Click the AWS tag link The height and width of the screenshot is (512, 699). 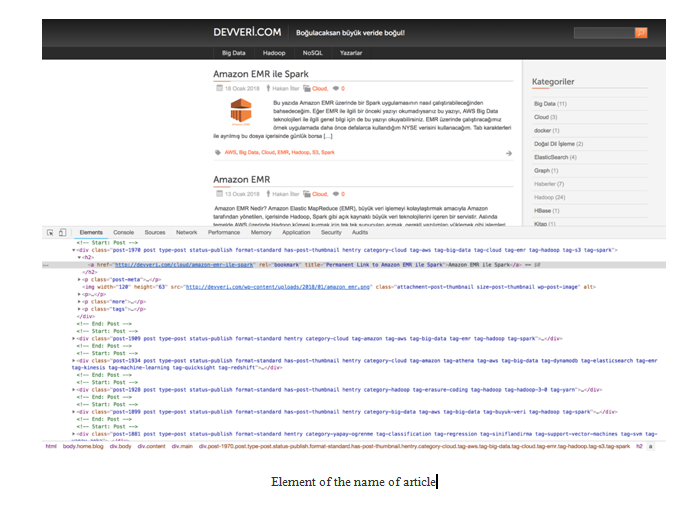point(230,152)
